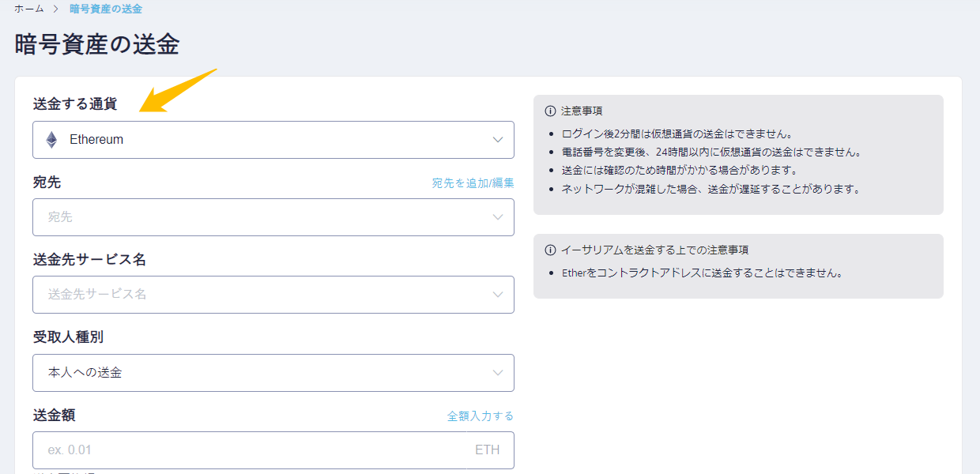
Task: Open the 受取人種別 dropdown showing 本人への送金
Action: (x=273, y=373)
